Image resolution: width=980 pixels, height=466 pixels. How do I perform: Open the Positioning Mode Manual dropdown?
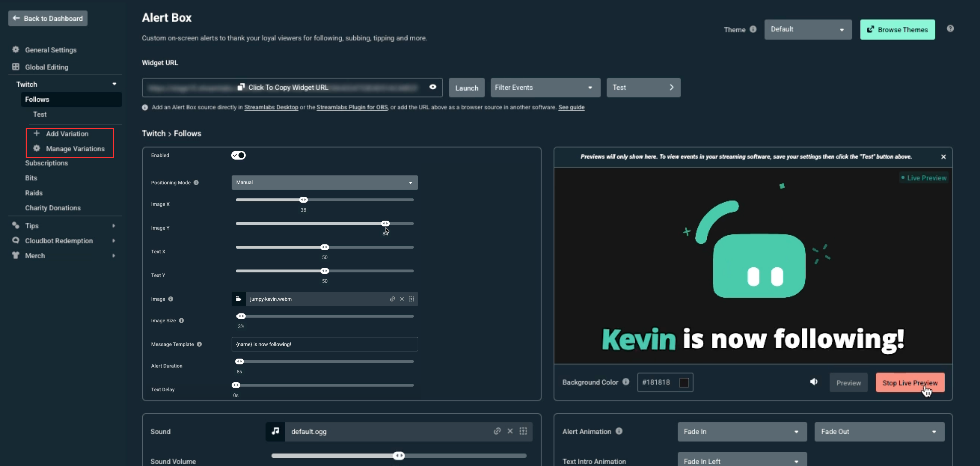324,182
